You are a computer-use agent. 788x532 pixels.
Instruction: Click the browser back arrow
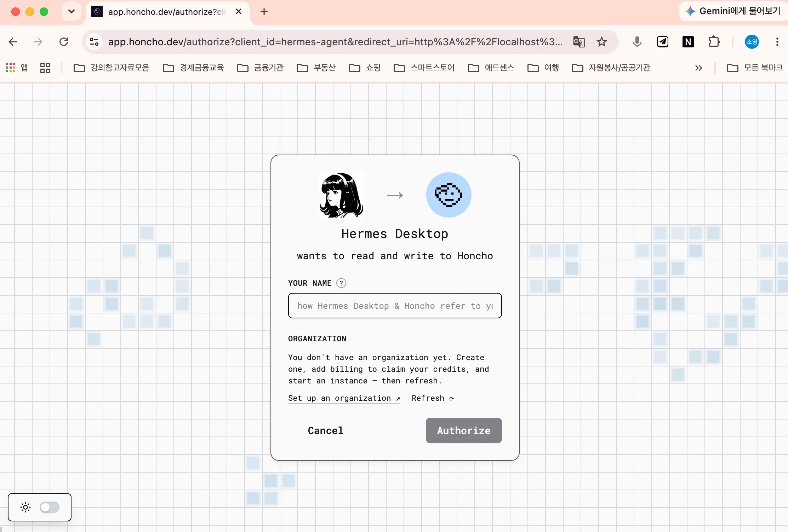tap(13, 42)
